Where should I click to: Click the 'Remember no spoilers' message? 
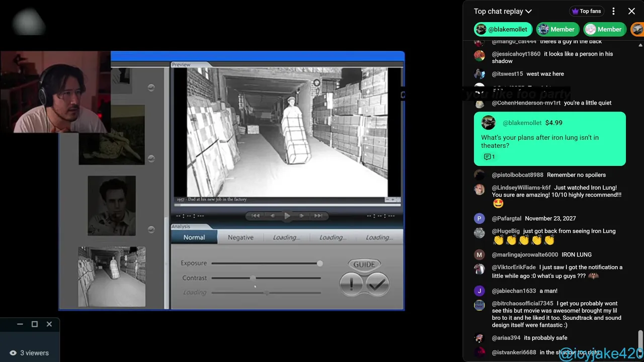pos(576,175)
